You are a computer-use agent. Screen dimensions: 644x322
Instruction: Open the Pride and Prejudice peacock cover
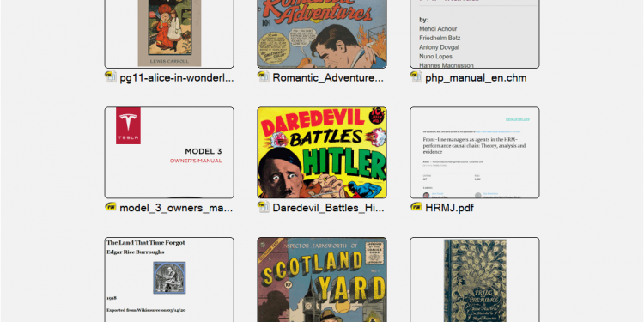coord(475,280)
